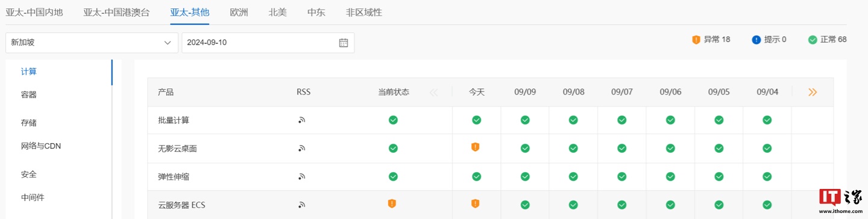Click 批量计算 status icon for 09/09
Screen dimensions: 868x219
pos(525,120)
